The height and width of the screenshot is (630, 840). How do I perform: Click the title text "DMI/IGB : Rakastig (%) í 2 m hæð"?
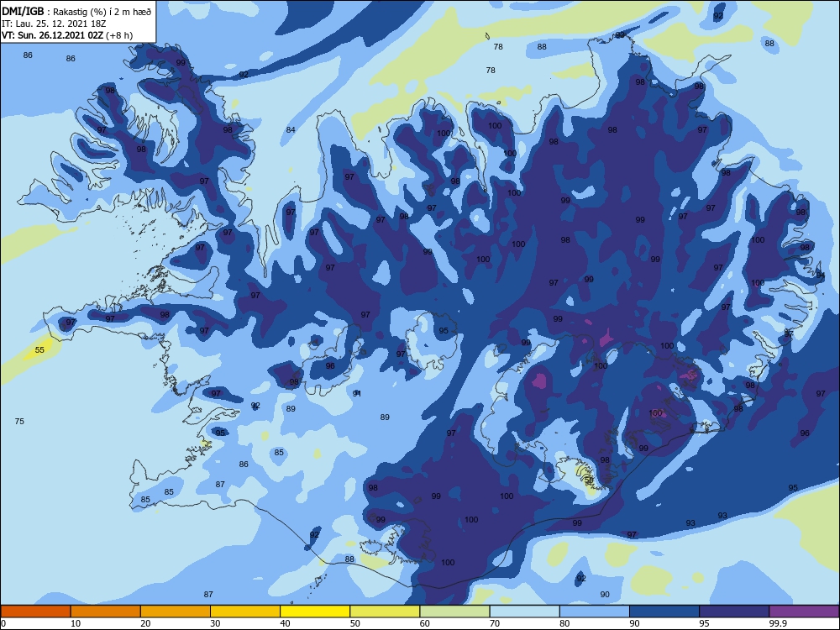tap(76, 12)
